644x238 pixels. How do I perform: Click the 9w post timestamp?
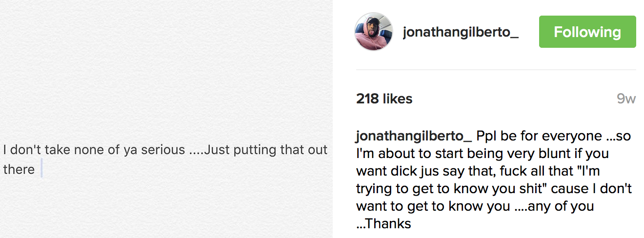tap(626, 99)
